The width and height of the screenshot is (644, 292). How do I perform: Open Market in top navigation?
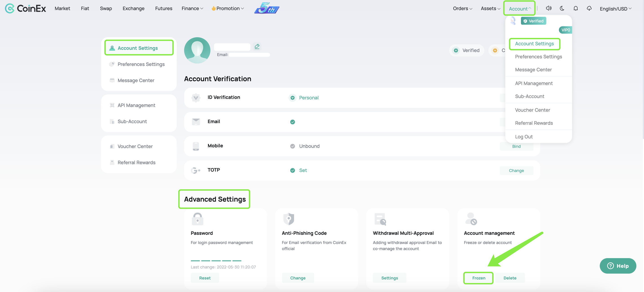(x=62, y=8)
